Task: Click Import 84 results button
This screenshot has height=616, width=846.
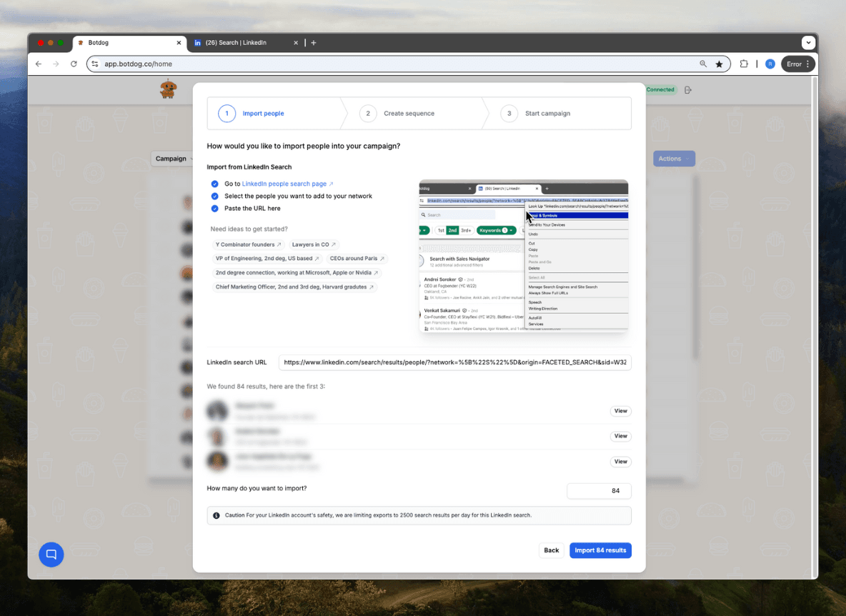Action: 600,550
